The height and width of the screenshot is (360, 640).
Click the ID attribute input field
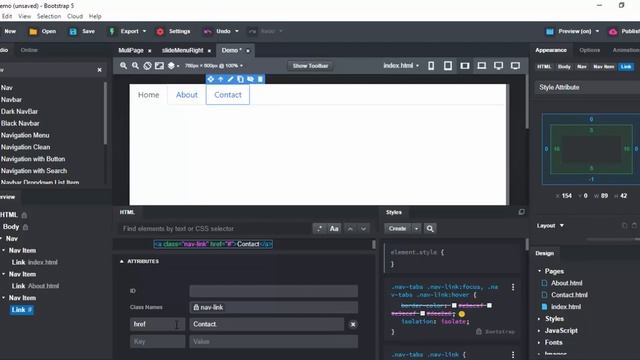point(273,291)
